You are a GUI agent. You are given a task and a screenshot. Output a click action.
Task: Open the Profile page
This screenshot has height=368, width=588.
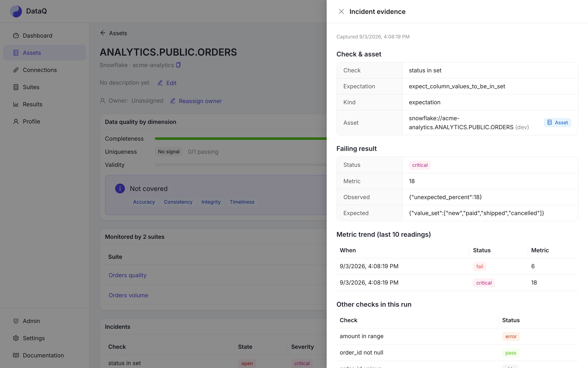pos(45,121)
